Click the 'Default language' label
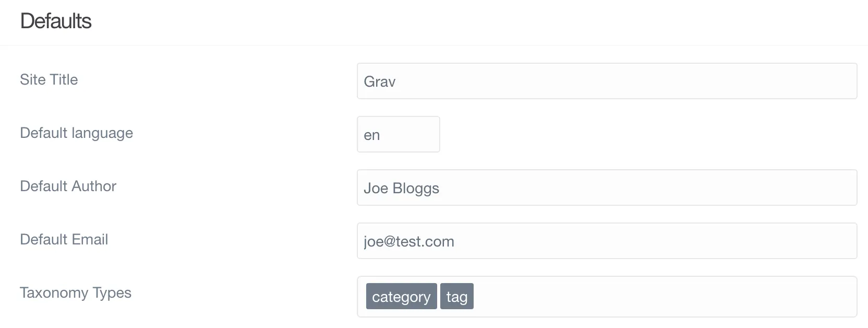 (x=77, y=133)
